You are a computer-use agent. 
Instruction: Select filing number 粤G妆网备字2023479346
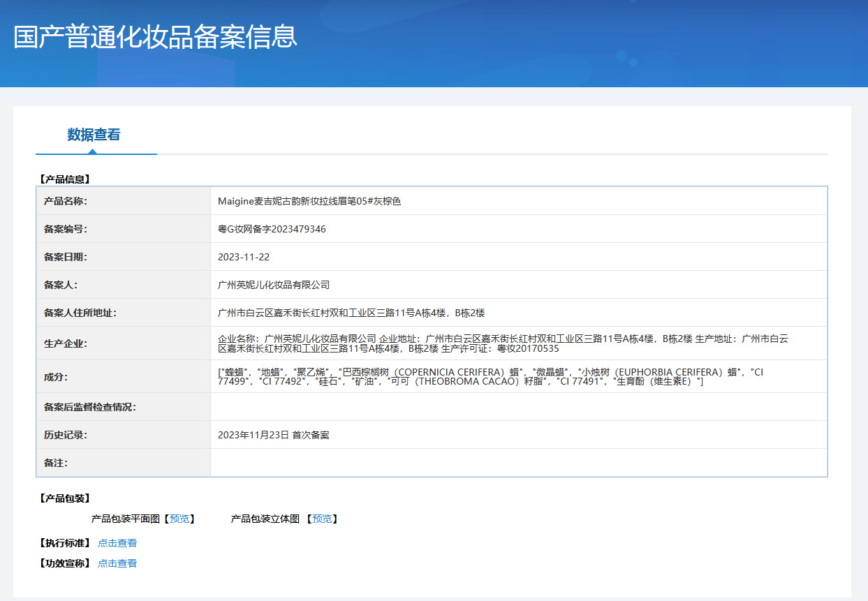272,229
